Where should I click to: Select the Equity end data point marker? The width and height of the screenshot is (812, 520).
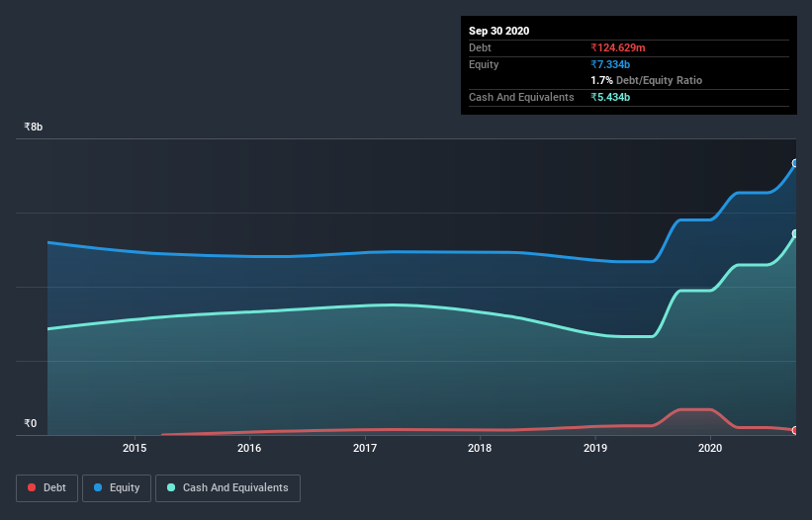coord(795,163)
